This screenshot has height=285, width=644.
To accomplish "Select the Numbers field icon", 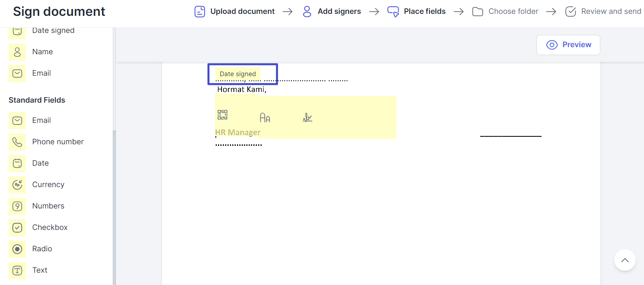I will [x=17, y=206].
